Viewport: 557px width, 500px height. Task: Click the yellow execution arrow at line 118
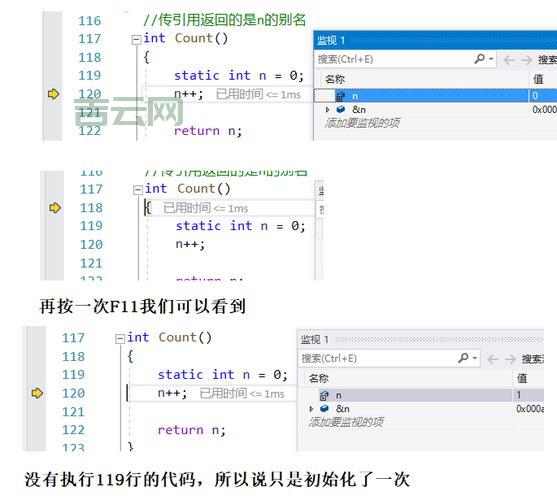coord(55,208)
